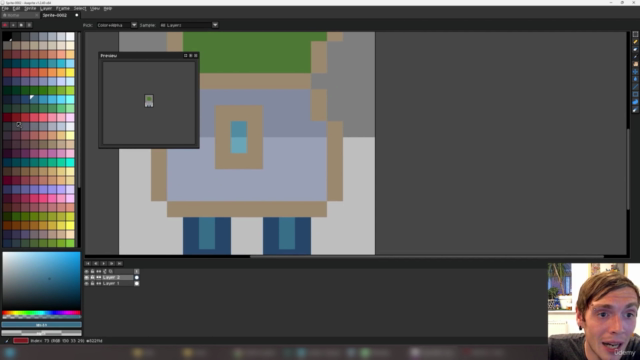
Task: Open palette presets button
Action: coord(21,25)
